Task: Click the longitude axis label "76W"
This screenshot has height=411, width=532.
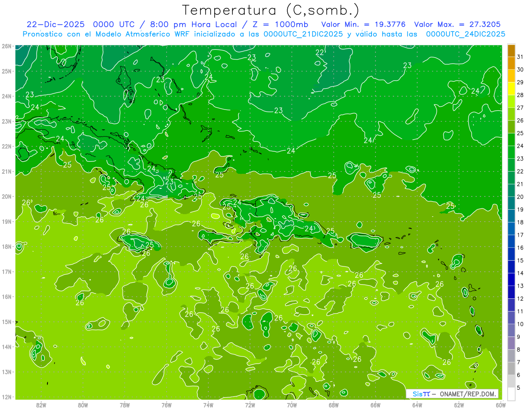Action: [x=167, y=405]
